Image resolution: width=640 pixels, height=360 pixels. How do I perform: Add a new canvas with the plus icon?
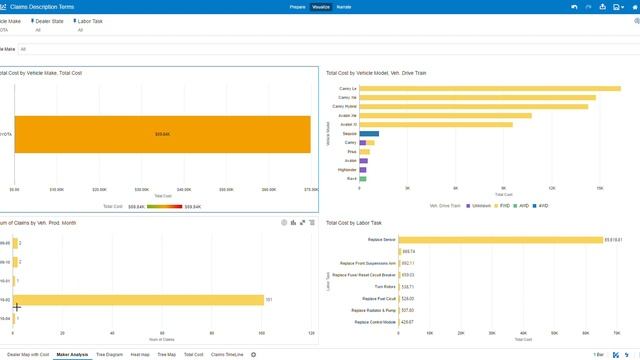click(253, 355)
